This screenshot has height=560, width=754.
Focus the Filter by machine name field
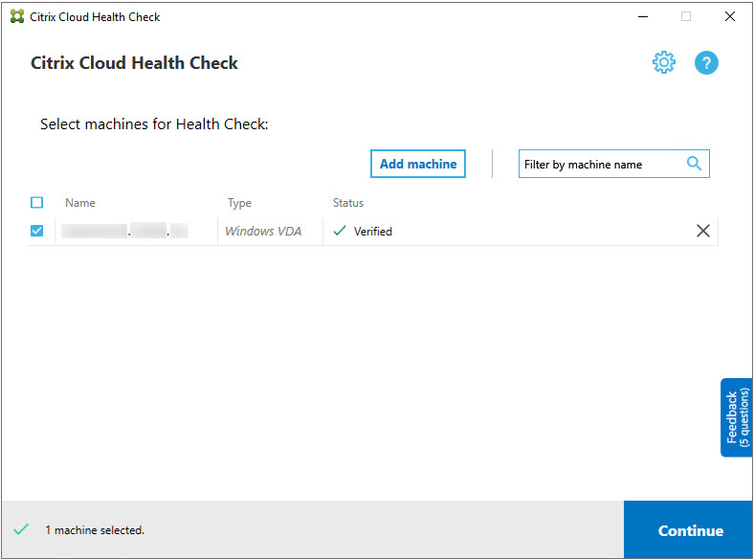[613, 164]
